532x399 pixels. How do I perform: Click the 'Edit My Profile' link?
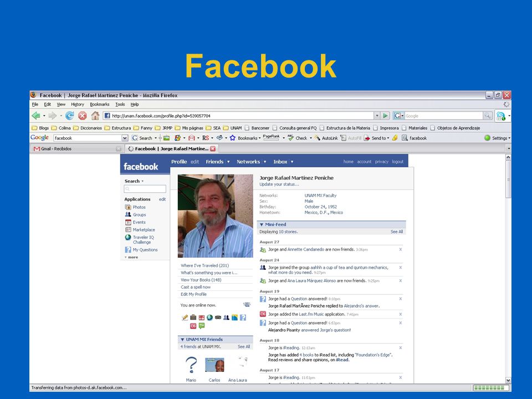[x=193, y=294]
